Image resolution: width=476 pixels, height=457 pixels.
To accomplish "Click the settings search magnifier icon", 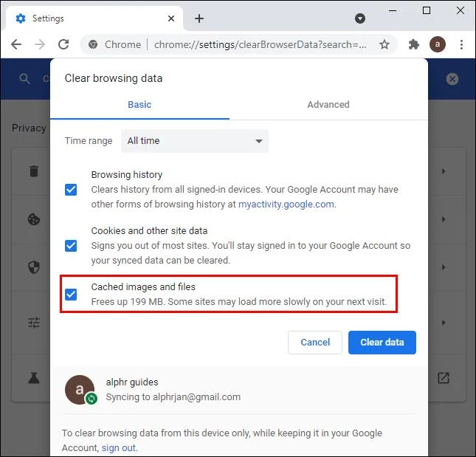I will [x=24, y=79].
